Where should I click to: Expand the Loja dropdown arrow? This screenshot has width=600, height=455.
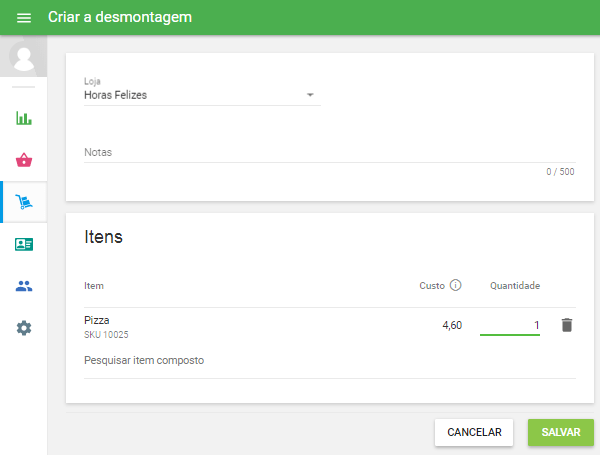310,96
